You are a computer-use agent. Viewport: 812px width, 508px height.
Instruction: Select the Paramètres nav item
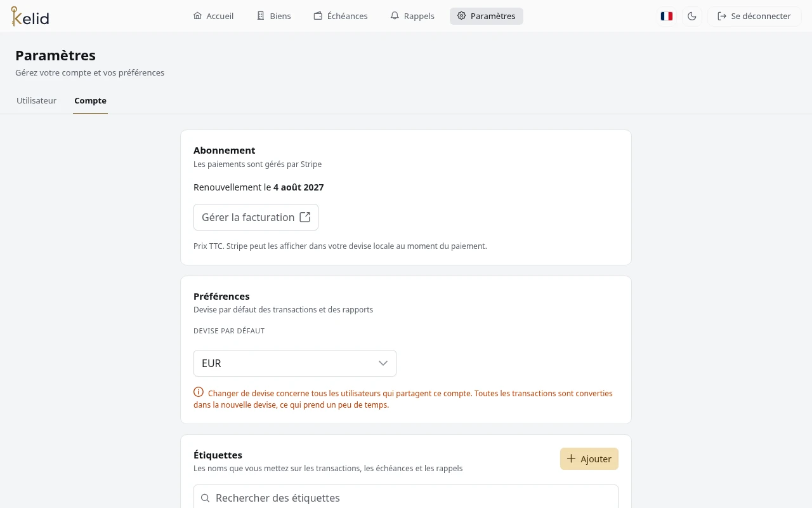[x=487, y=16]
